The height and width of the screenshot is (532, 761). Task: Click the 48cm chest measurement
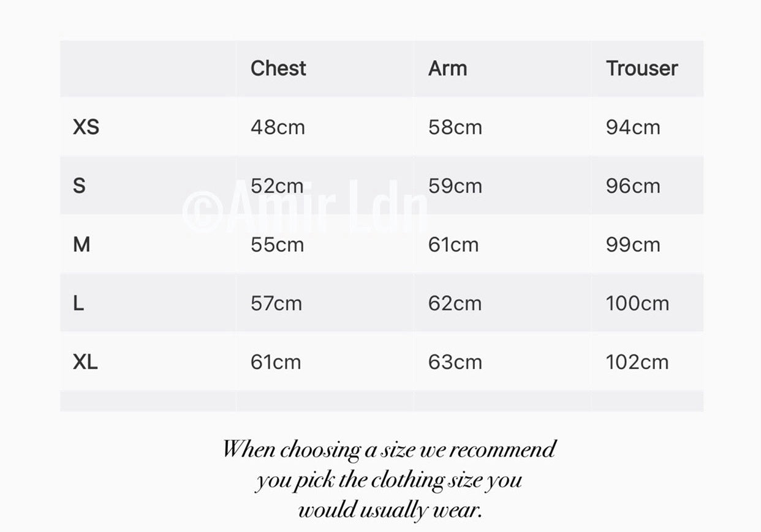point(278,127)
